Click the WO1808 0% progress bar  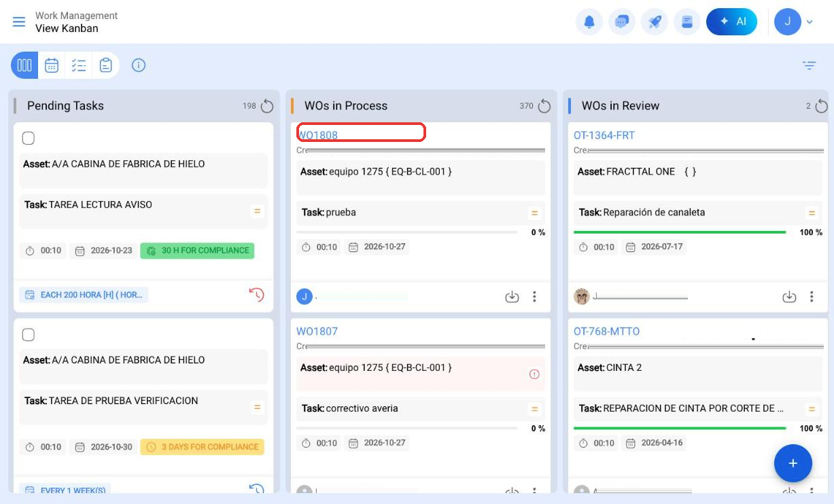point(407,232)
